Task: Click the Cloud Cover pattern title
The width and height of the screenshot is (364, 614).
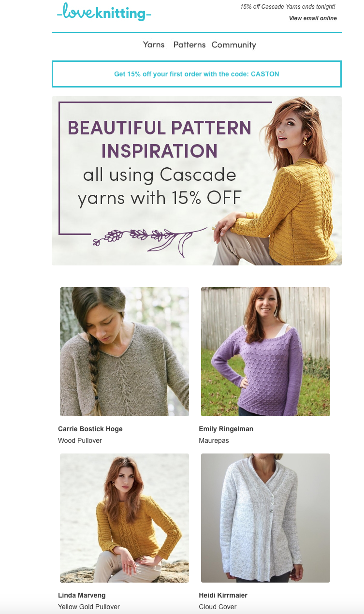Action: (218, 607)
